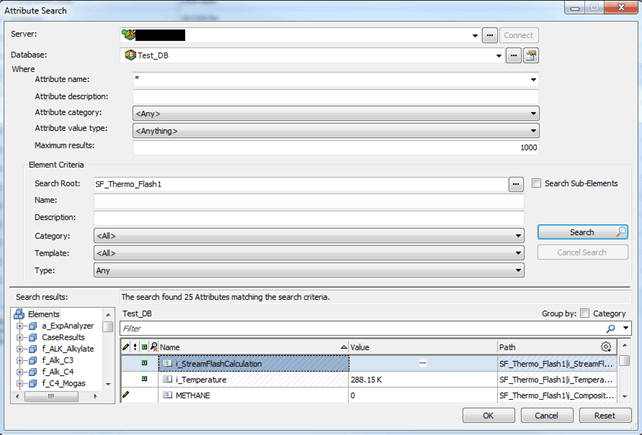Sort by the Value column header
This screenshot has height=435, width=642.
(x=423, y=347)
